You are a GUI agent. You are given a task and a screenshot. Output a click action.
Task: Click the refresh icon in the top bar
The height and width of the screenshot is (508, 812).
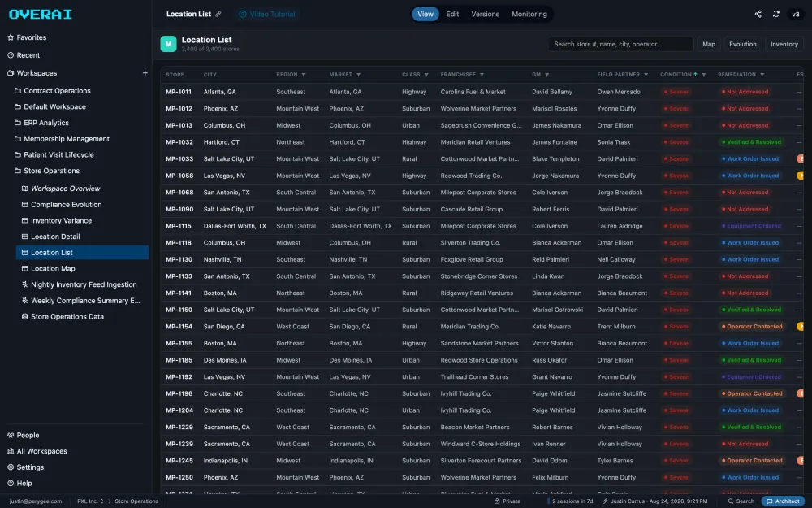(x=775, y=14)
